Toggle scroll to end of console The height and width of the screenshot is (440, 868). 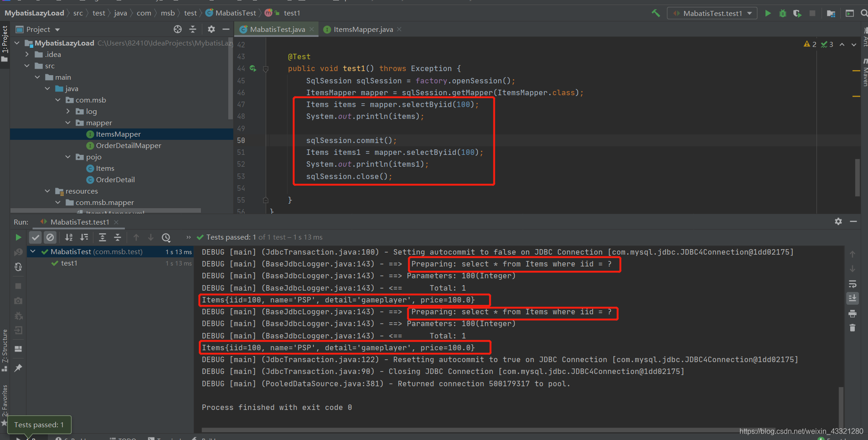point(853,298)
